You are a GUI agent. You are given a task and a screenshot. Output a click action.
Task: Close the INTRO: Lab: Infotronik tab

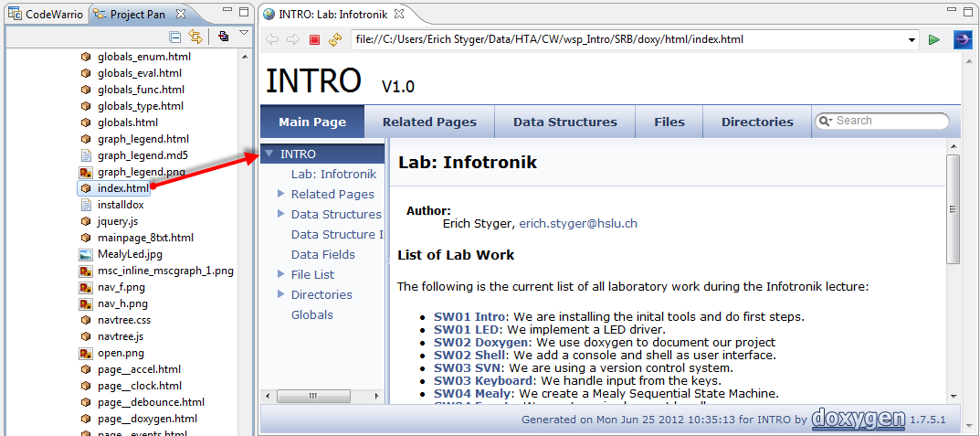pyautogui.click(x=399, y=14)
